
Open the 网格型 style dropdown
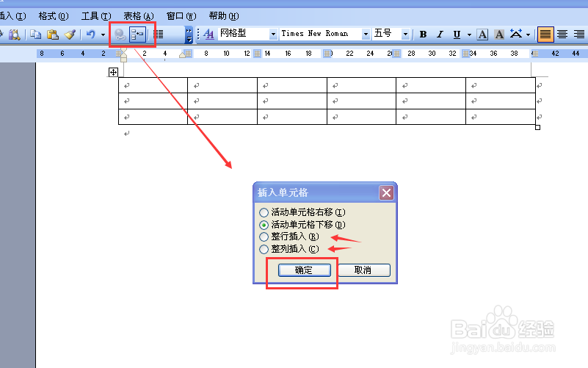click(x=273, y=34)
